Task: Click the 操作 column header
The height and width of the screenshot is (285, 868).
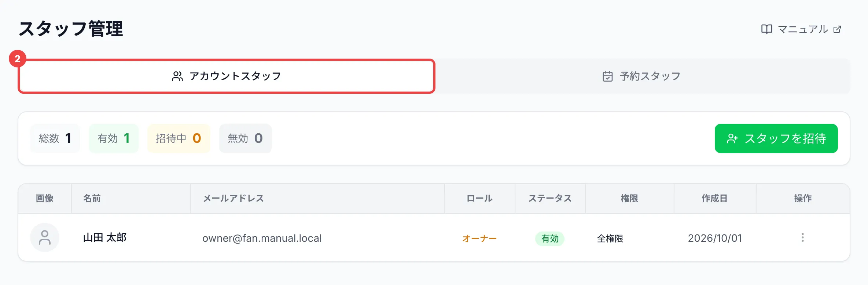Action: click(x=803, y=199)
